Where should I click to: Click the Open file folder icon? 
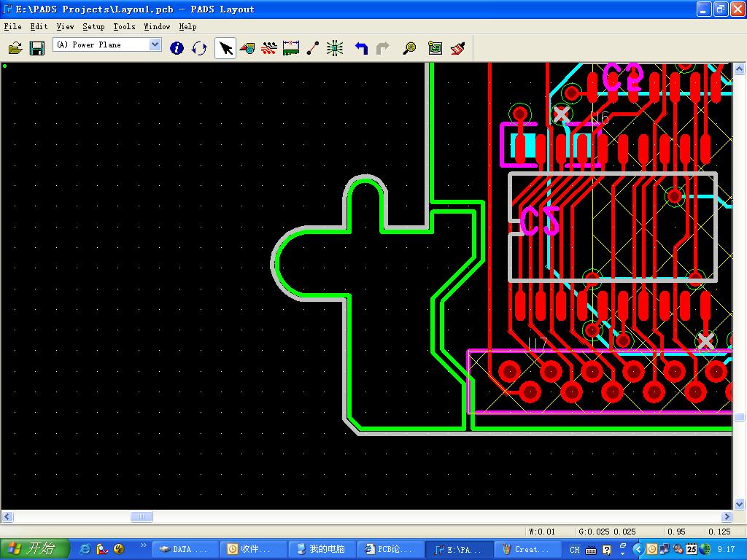click(15, 48)
